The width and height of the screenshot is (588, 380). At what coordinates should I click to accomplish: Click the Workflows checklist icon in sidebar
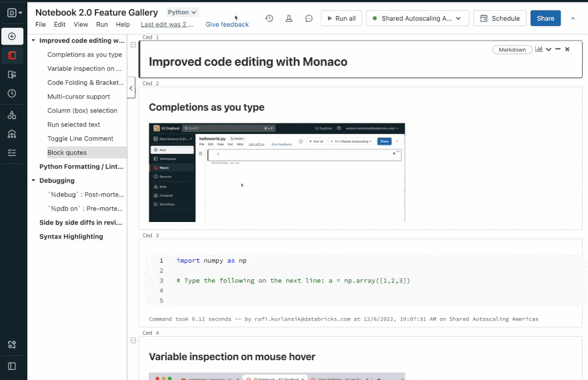coord(12,153)
